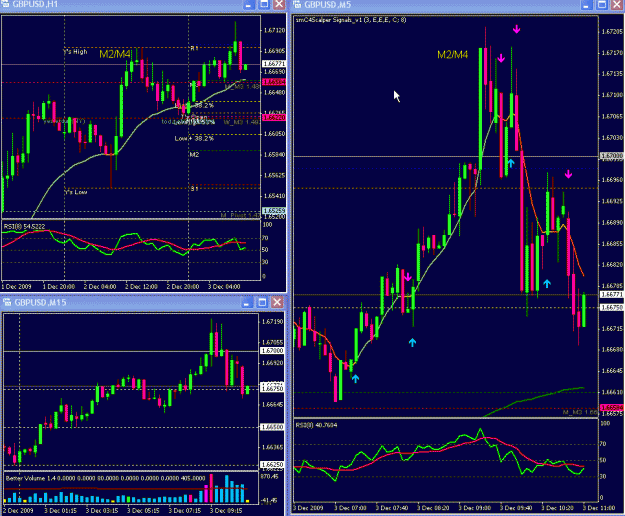
Task: Click the lowest cyan buy arrow in M5
Action: coord(355,379)
